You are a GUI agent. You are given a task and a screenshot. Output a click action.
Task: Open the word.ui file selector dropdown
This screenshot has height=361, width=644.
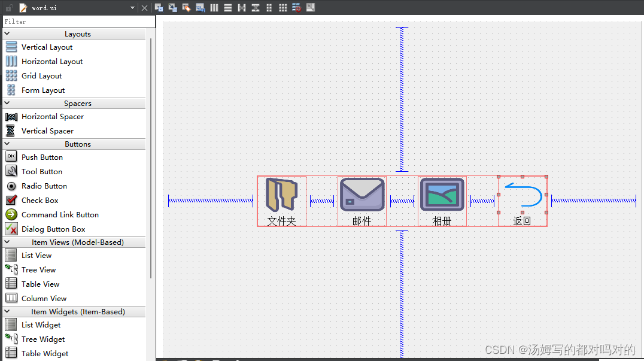(x=132, y=8)
